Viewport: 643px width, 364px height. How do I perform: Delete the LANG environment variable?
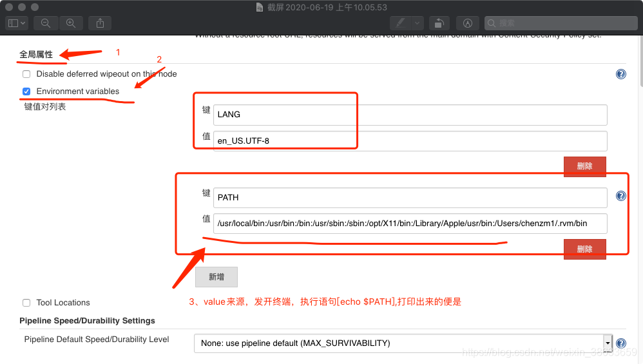click(x=585, y=166)
